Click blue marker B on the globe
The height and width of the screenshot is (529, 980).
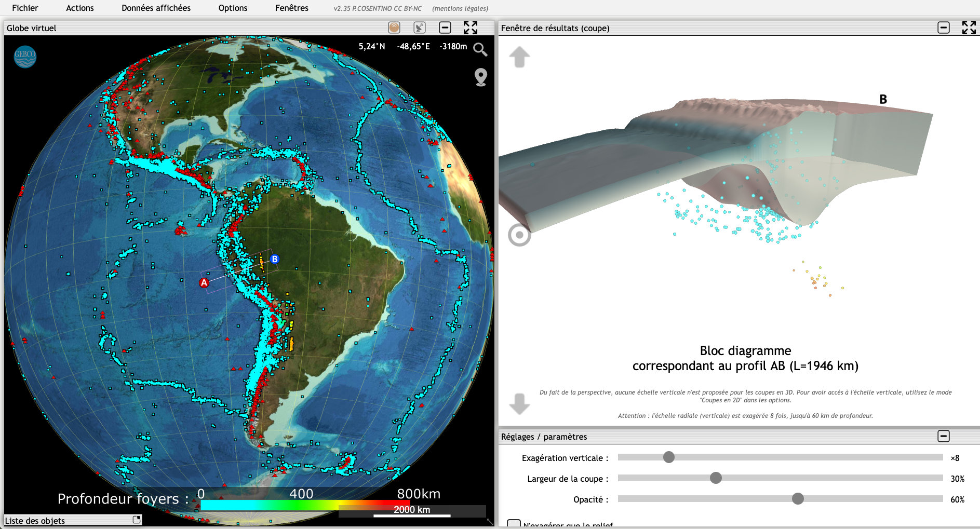coord(275,259)
